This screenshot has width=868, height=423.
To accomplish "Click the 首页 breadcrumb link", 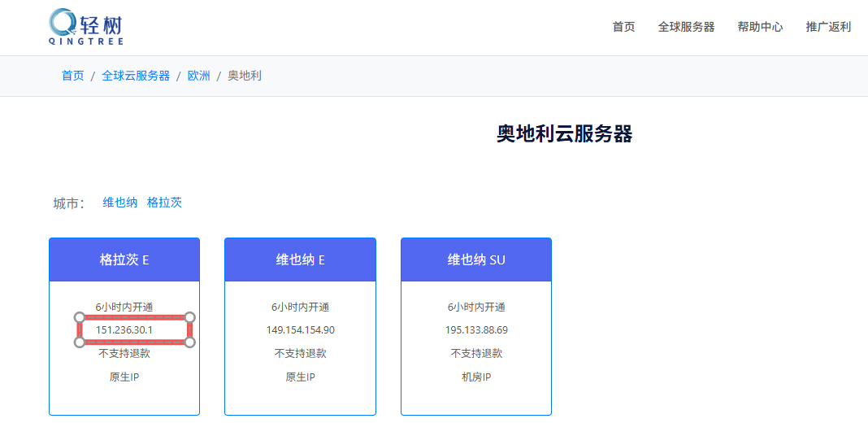I will 72,76.
